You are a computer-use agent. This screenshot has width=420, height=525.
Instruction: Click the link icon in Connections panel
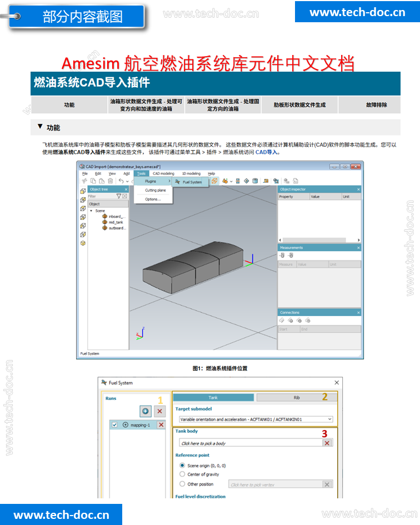tap(282, 321)
